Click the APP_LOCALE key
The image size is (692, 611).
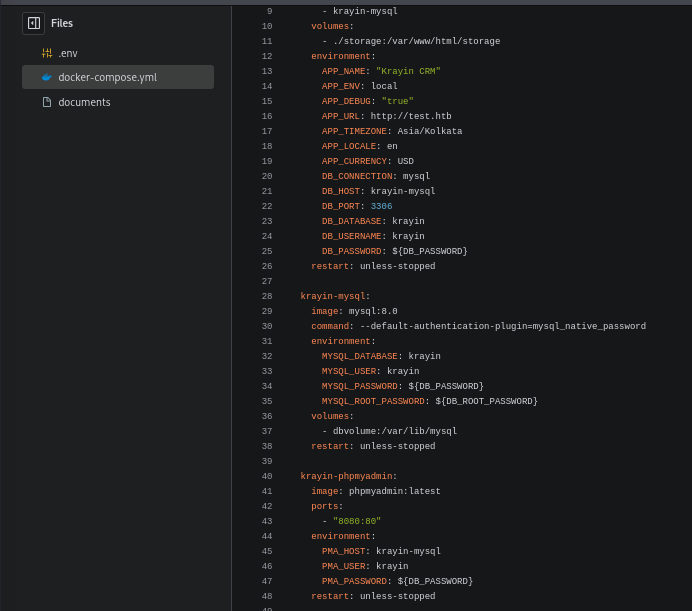349,146
